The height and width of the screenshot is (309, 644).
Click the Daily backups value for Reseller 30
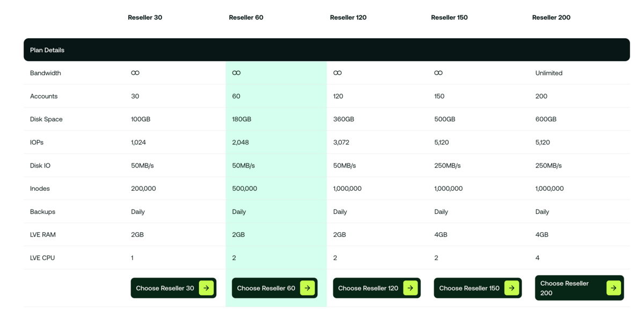(138, 212)
